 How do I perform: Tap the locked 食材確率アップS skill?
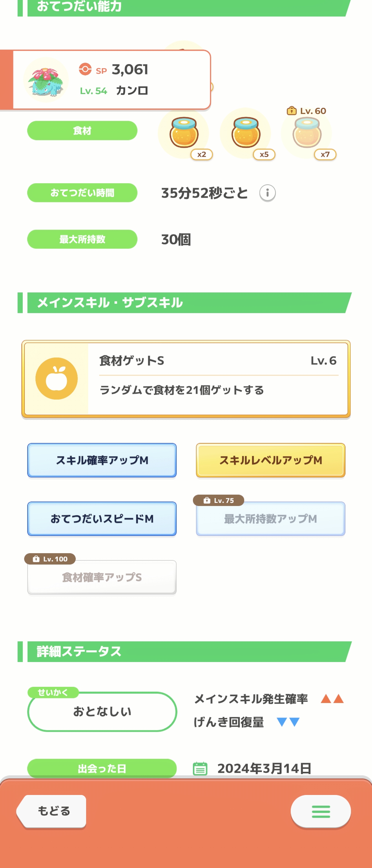(x=102, y=577)
